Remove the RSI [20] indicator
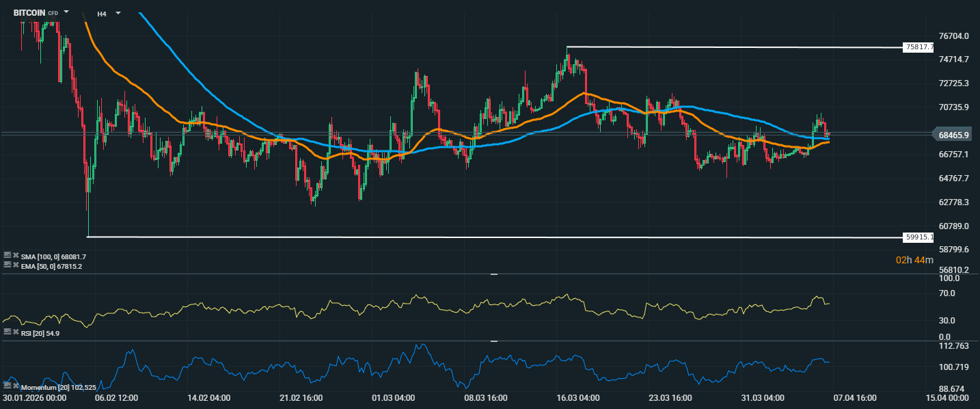The width and height of the screenshot is (980, 409). [15, 332]
